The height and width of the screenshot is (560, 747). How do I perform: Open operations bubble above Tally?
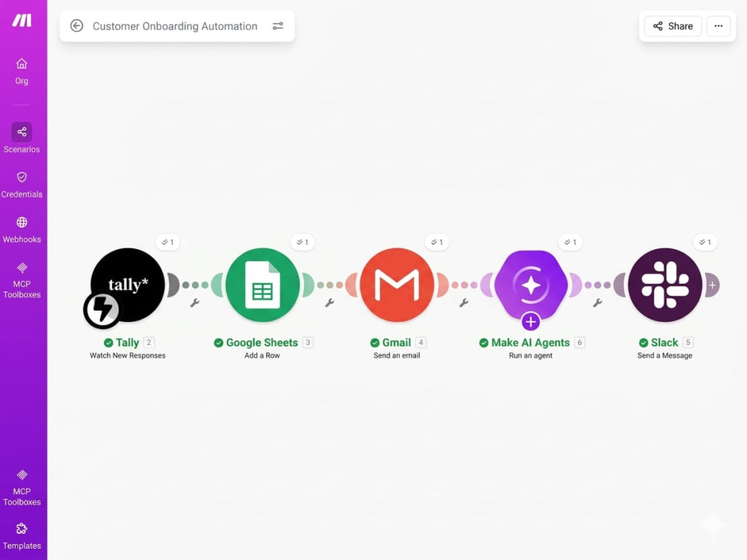point(167,243)
